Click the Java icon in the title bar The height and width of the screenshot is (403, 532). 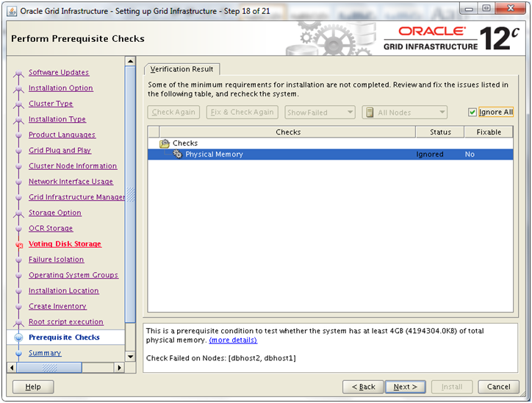[12, 11]
